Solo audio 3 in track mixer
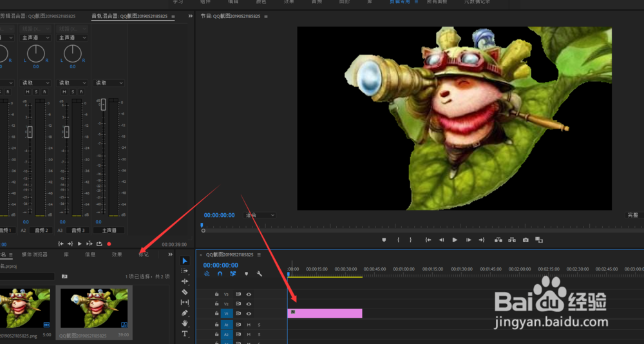644x344 pixels. coord(73,91)
